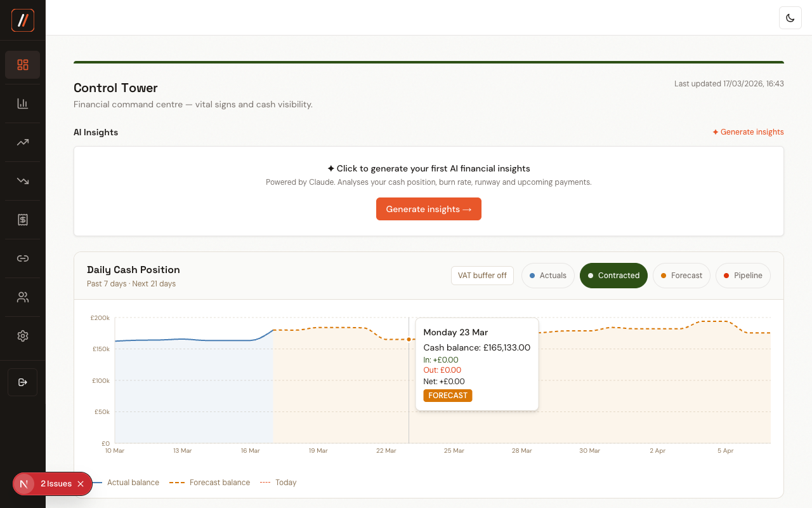Open the link connections sidebar icon
This screenshot has width=812, height=508.
point(23,258)
